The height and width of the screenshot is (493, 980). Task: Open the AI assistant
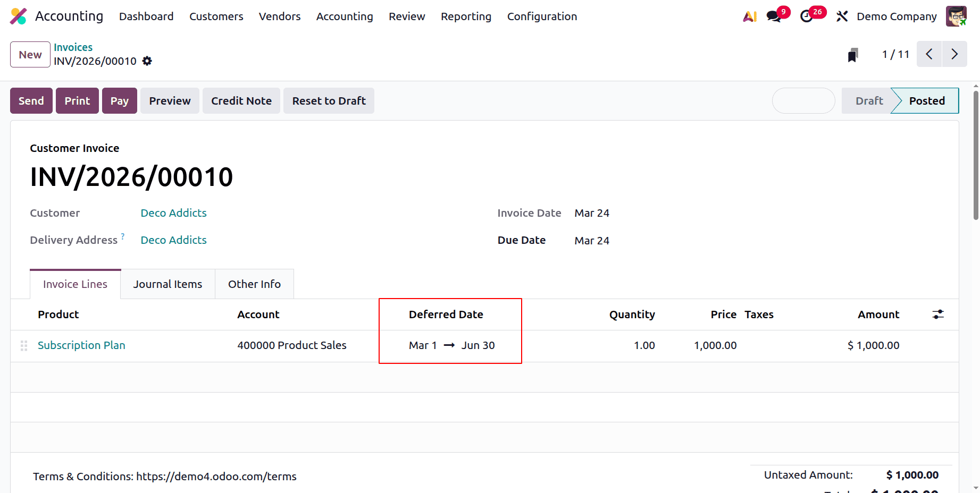coord(749,16)
